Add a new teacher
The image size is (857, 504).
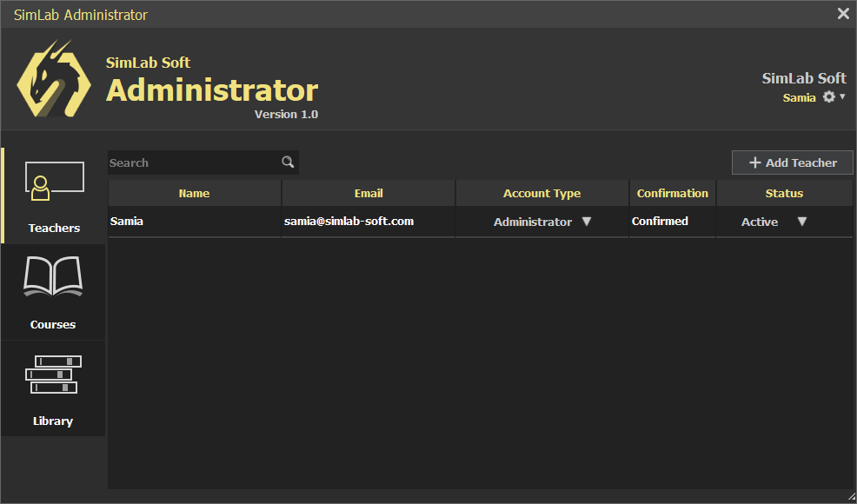pyautogui.click(x=793, y=162)
